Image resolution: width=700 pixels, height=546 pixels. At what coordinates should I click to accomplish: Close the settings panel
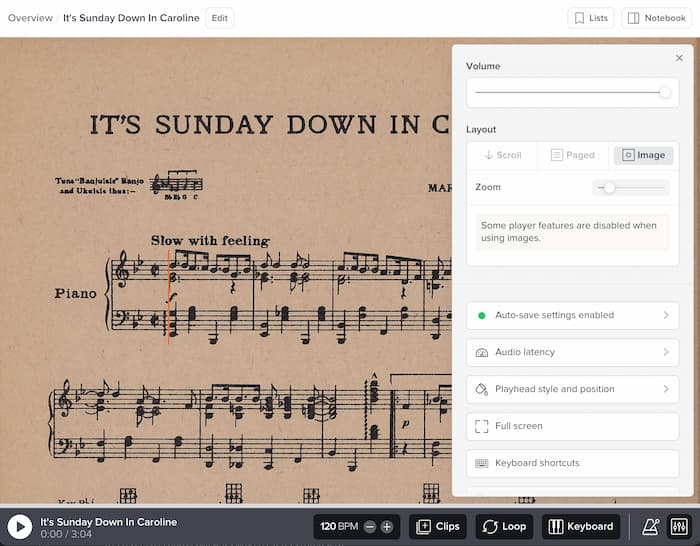click(679, 58)
